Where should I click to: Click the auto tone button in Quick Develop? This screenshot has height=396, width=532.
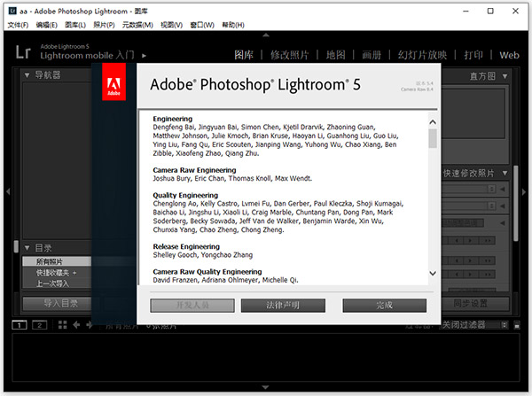click(463, 223)
